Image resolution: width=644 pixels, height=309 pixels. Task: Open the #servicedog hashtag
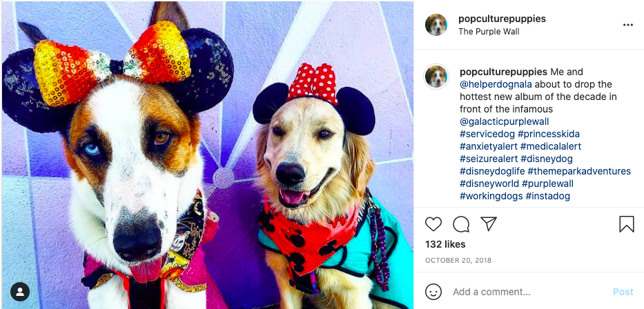487,134
